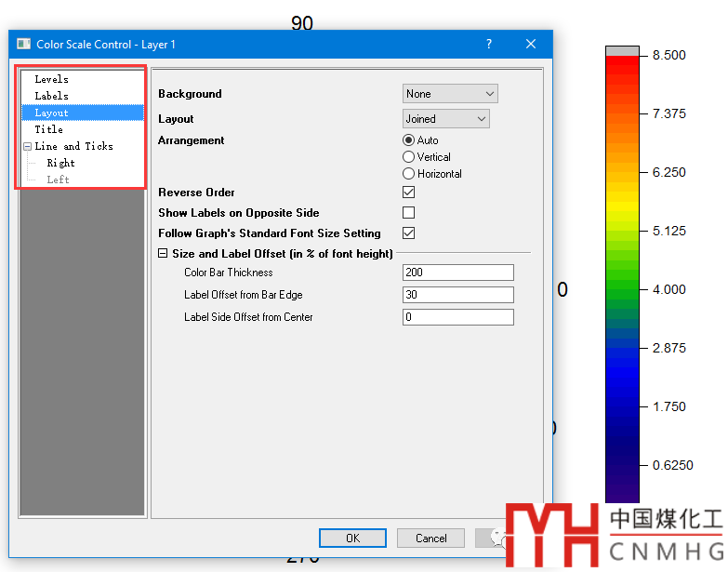Select the Right item under Line and Ticks
Screen dimensions: 728x572
(60, 163)
